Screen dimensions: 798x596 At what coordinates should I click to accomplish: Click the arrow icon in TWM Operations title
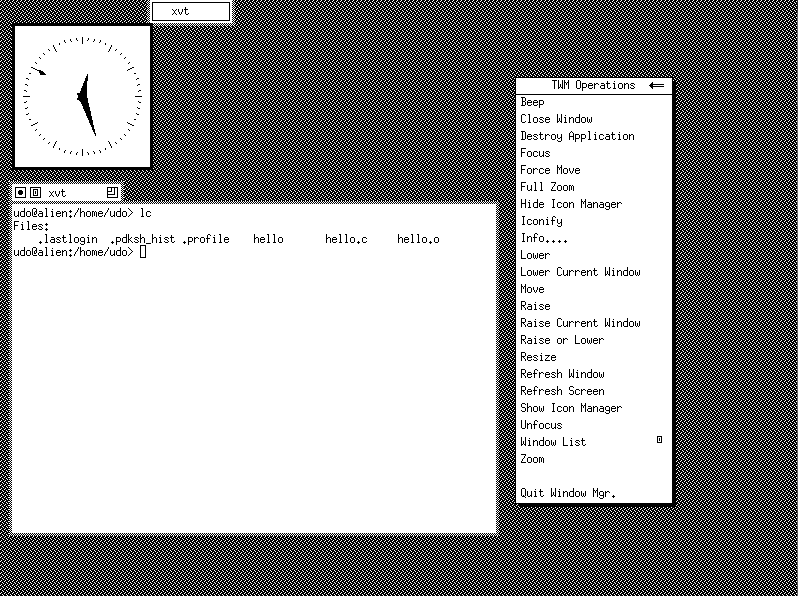tap(657, 86)
